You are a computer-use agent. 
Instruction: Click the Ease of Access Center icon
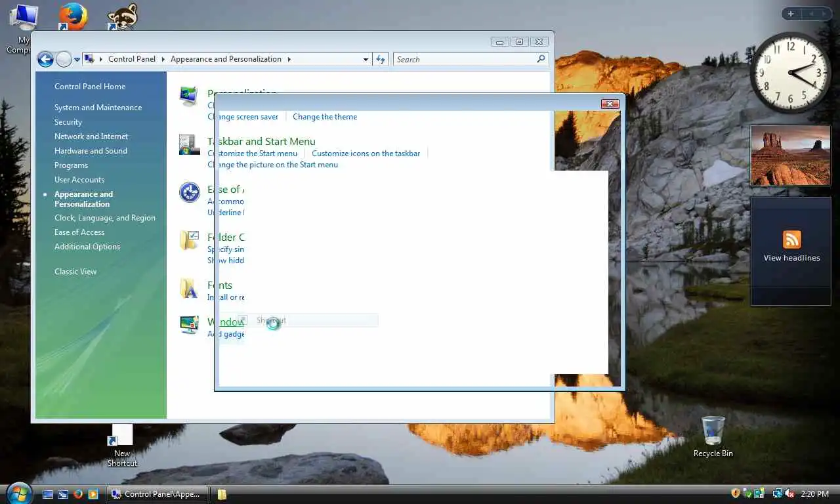[189, 192]
